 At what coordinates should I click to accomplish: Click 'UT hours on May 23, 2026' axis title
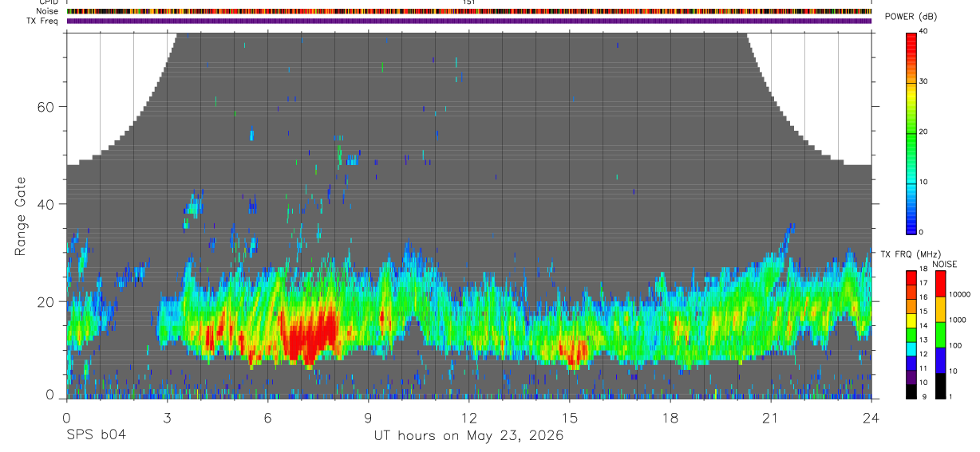469,435
